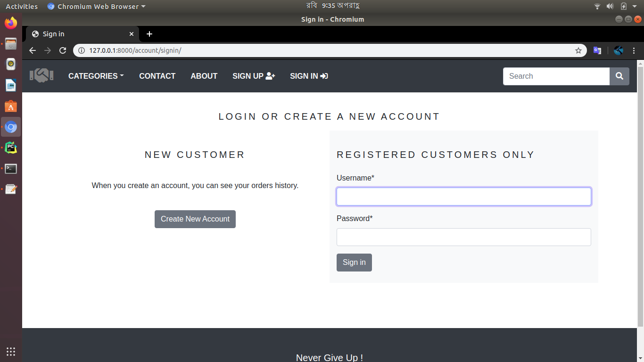
Task: Bookmark page with star icon
Action: click(578, 50)
